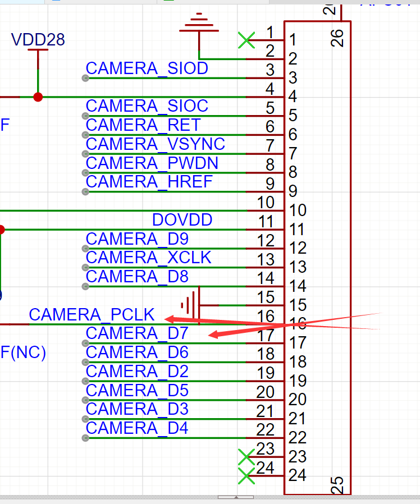Click the DOVDD net label
Screen dimensions: 420x504
[182, 220]
